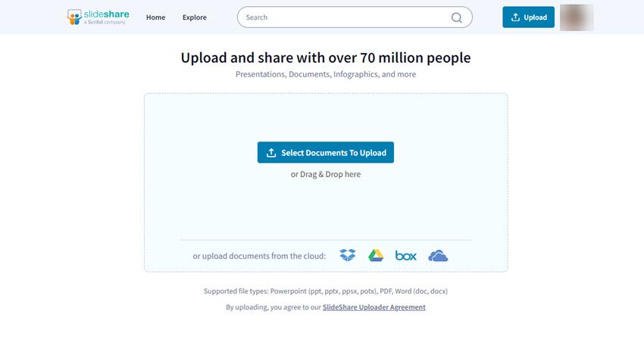
Task: Click the Upload text in the header button
Action: (535, 17)
